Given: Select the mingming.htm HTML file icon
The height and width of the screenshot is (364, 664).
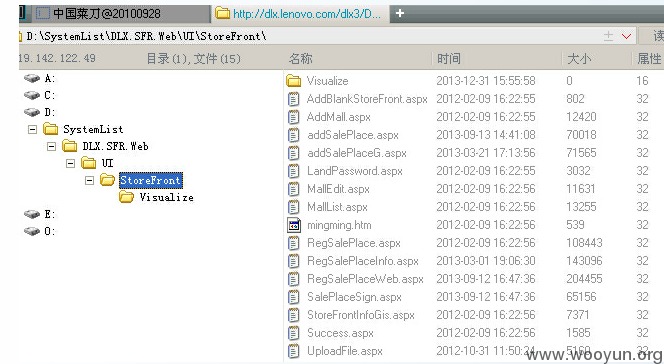Looking at the screenshot, I should click(x=294, y=225).
